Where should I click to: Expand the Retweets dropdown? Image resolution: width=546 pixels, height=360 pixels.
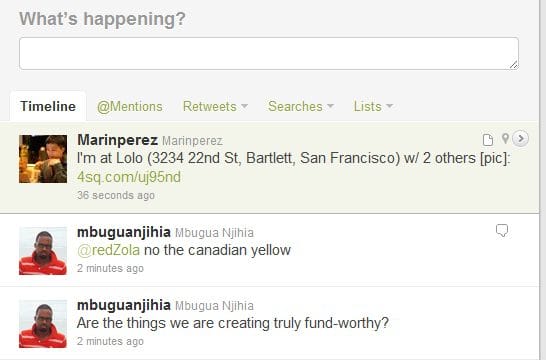pyautogui.click(x=215, y=106)
